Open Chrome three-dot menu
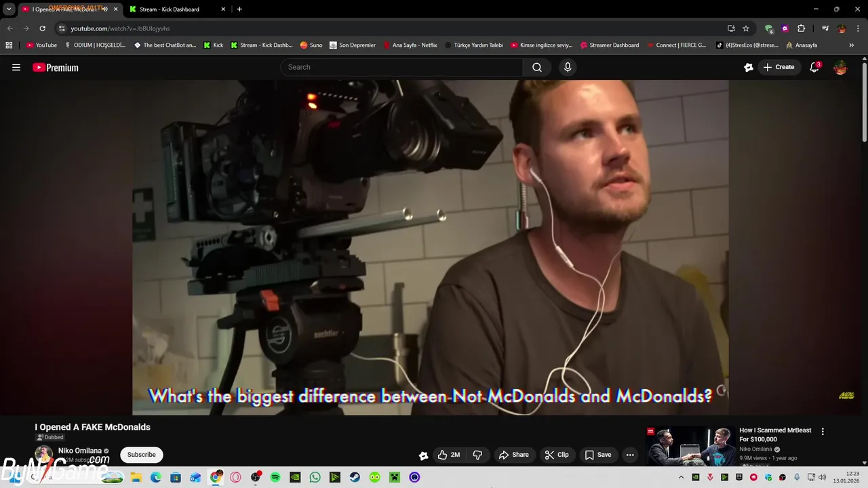The width and height of the screenshot is (868, 488). (858, 28)
